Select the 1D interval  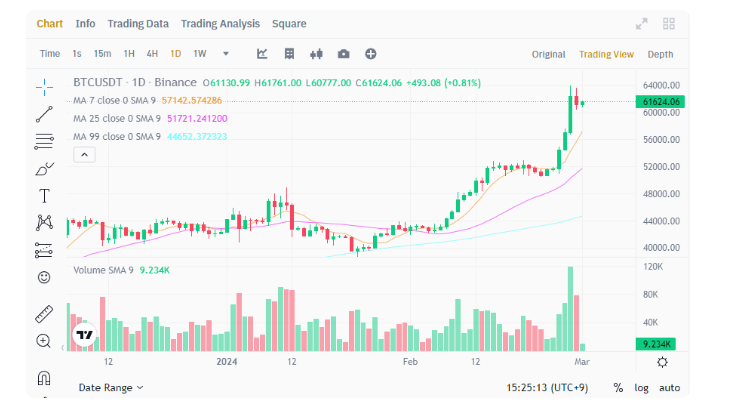tap(175, 54)
